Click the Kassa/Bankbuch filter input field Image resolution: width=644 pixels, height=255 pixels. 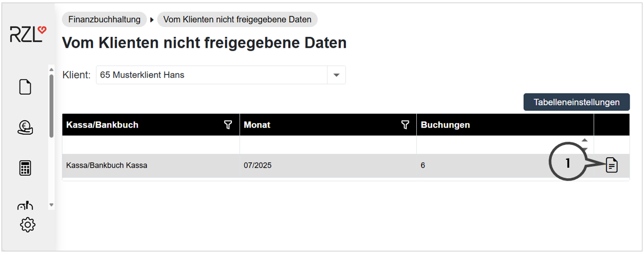(150, 145)
